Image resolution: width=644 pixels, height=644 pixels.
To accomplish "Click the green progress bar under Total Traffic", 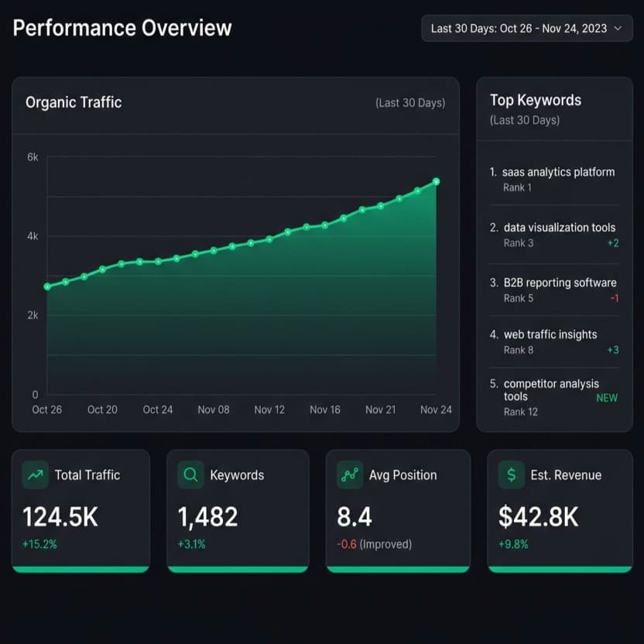I will (x=81, y=569).
